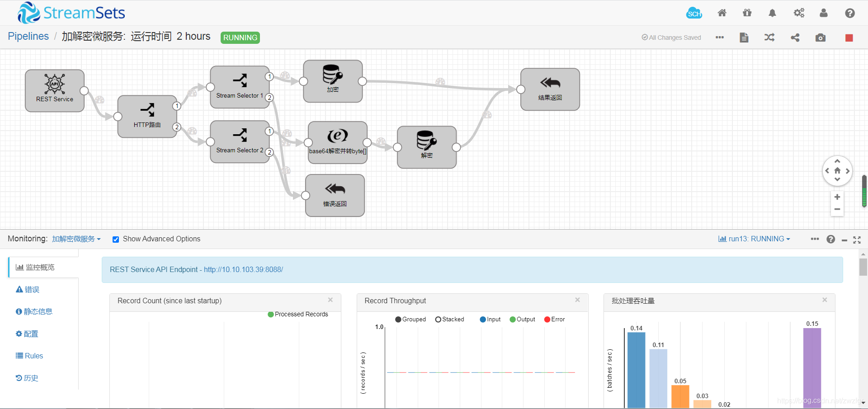Viewport: 868px width, 409px height.
Task: Open the pipeline more options ellipsis
Action: 720,38
